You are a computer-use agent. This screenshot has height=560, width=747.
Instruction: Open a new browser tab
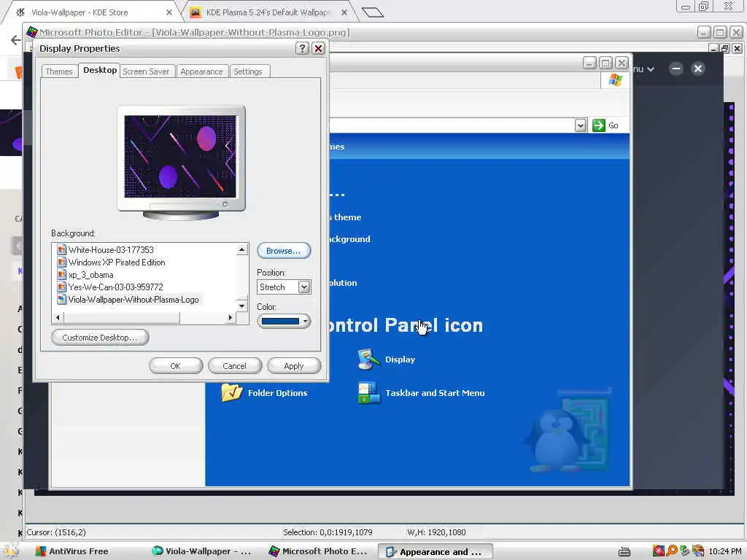click(373, 12)
